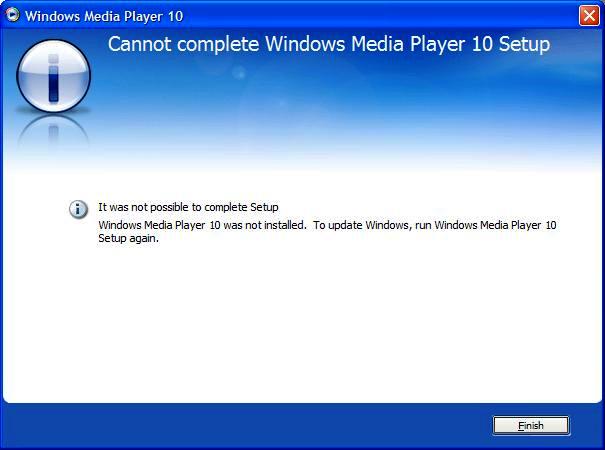Click the small info icon beside the message
The height and width of the screenshot is (450, 605).
pos(78,210)
